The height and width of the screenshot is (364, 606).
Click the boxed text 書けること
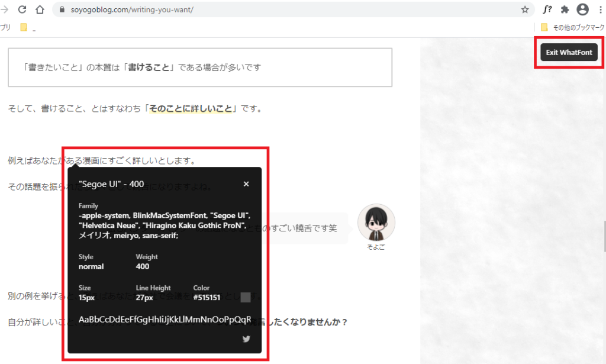pyautogui.click(x=149, y=67)
